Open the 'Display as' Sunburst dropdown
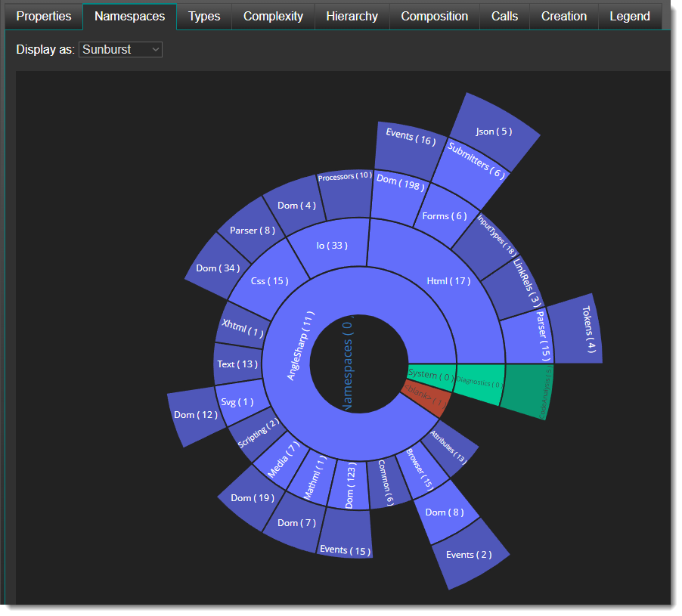Image resolution: width=682 pixels, height=616 pixels. tap(120, 50)
